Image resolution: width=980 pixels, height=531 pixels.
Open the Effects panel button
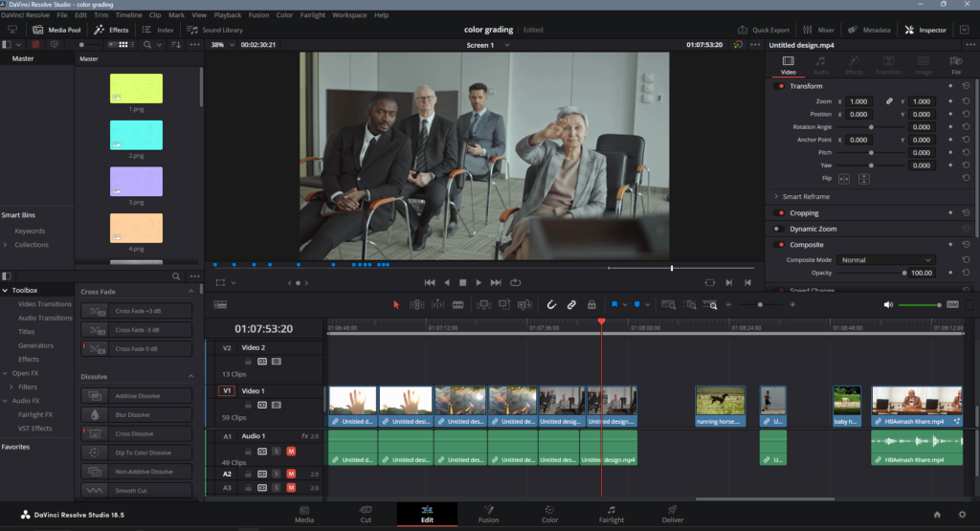click(x=111, y=30)
